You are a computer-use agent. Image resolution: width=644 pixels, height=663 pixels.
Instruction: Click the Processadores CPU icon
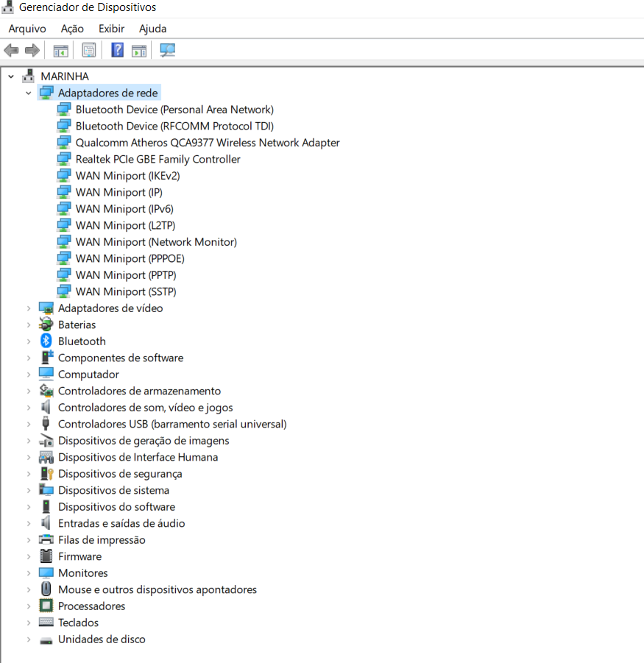[x=46, y=606]
